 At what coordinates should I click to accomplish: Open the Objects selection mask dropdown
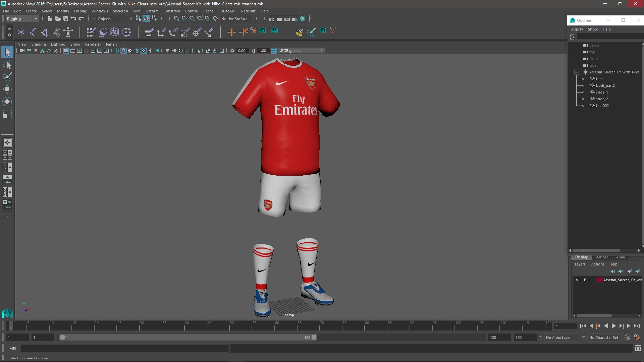pyautogui.click(x=112, y=19)
